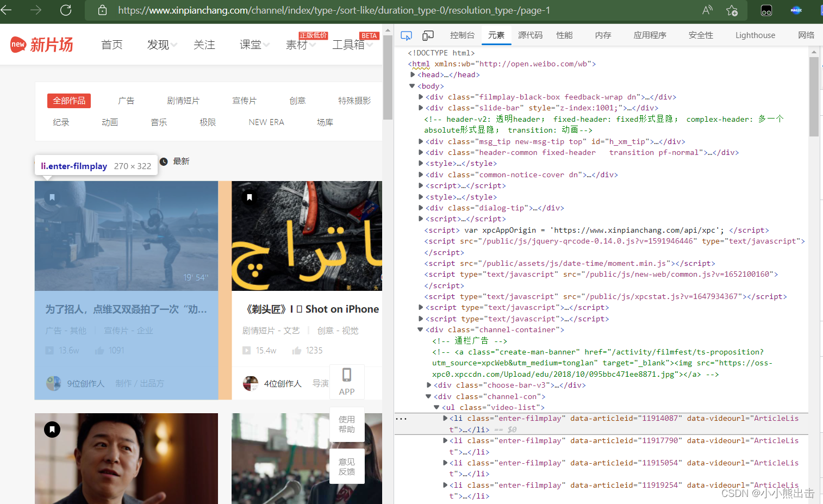Expand the header-common div node

[x=421, y=153]
